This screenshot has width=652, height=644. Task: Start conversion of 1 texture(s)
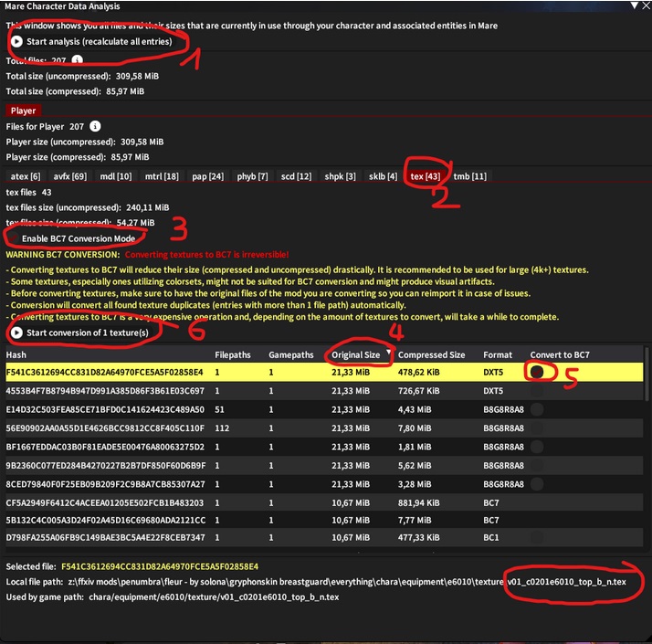pyautogui.click(x=79, y=333)
